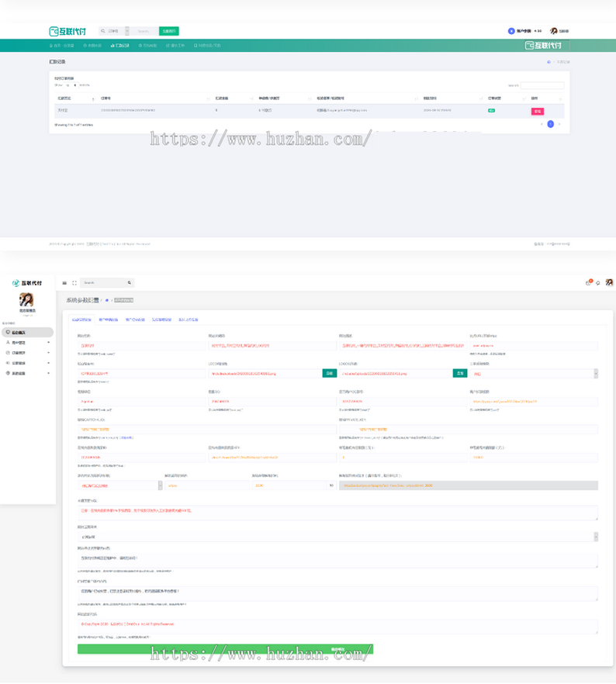Click the blue account balance icon

pyautogui.click(x=511, y=31)
